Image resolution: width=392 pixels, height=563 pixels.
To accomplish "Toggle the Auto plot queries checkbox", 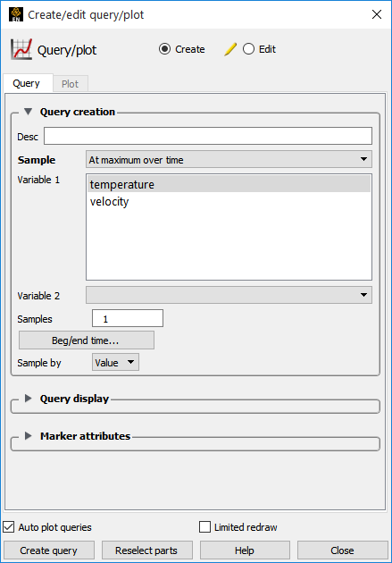I will [x=9, y=527].
